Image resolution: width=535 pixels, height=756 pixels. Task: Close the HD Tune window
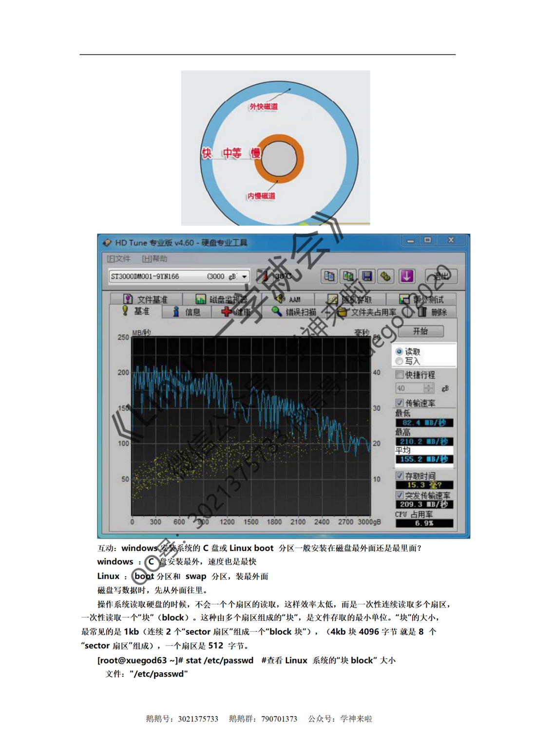coord(451,240)
